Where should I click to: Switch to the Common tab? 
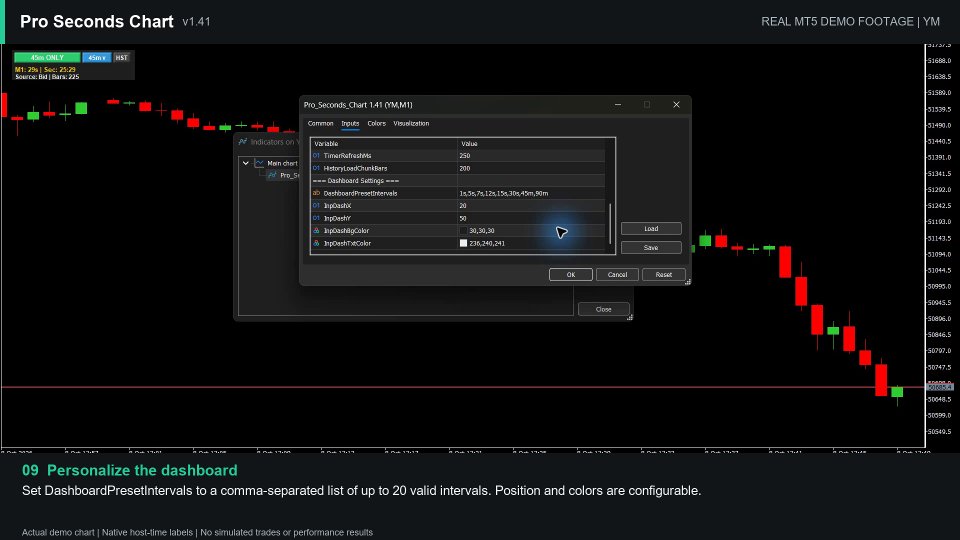[x=320, y=124]
